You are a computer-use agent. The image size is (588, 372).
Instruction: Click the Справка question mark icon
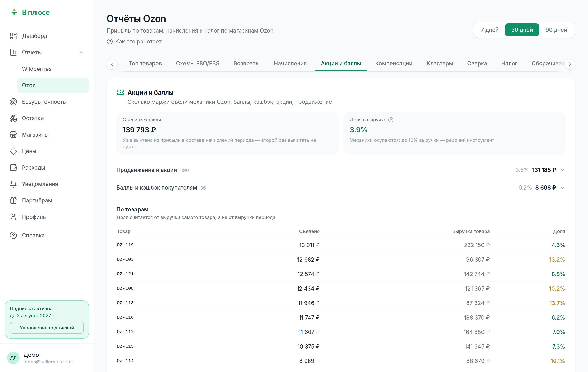pyautogui.click(x=13, y=235)
